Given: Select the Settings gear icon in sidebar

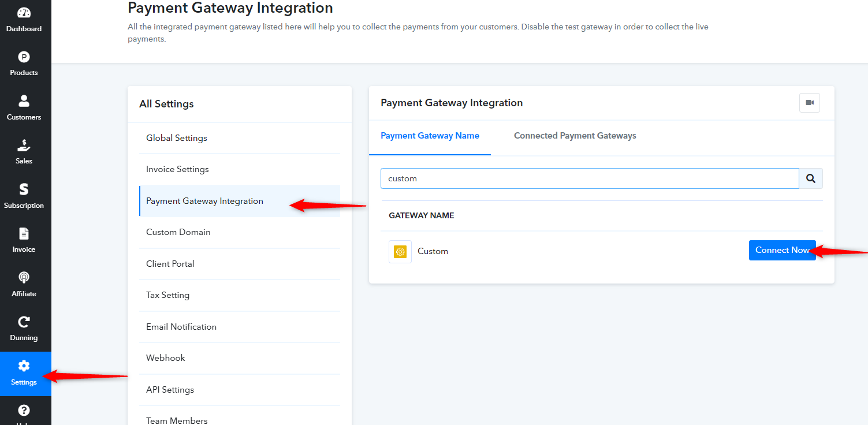Looking at the screenshot, I should (x=24, y=366).
